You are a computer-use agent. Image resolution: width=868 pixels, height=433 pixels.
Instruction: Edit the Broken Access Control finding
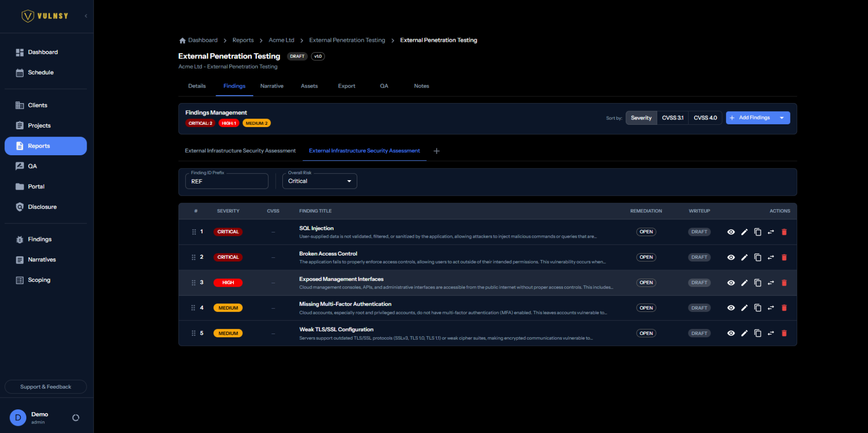coord(744,257)
